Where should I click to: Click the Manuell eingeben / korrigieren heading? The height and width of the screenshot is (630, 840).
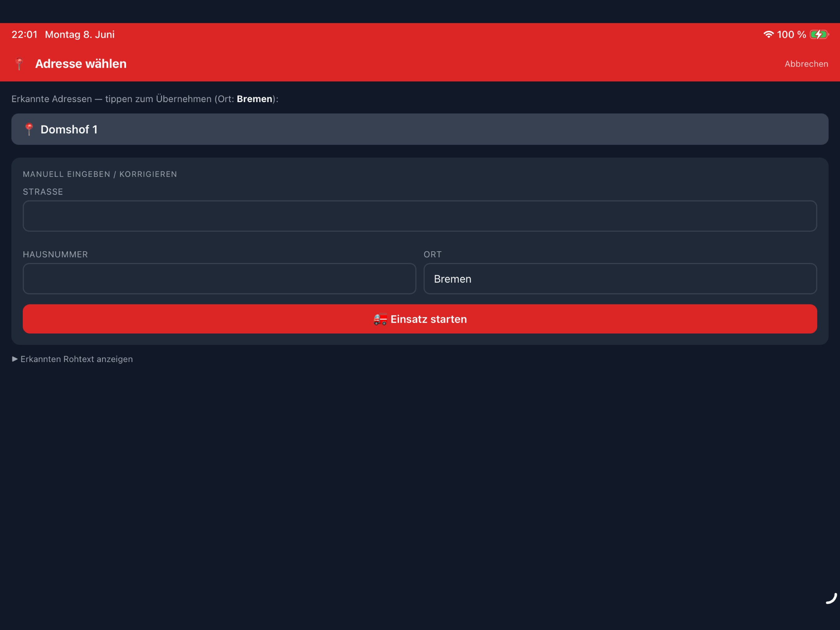pos(100,174)
